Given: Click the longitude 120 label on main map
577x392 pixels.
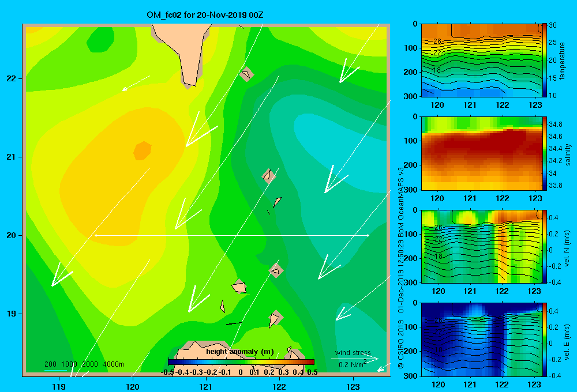Looking at the screenshot, I should (133, 386).
